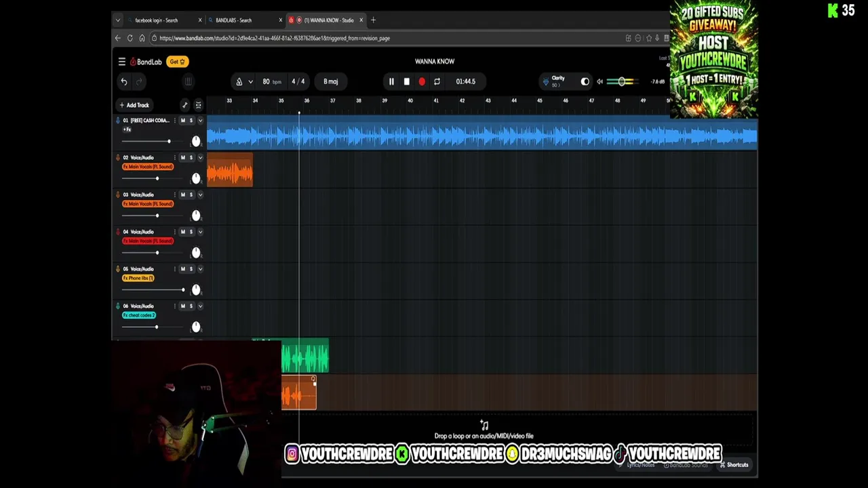Toggle loop cycle mode
This screenshot has width=868, height=488.
(x=437, y=81)
